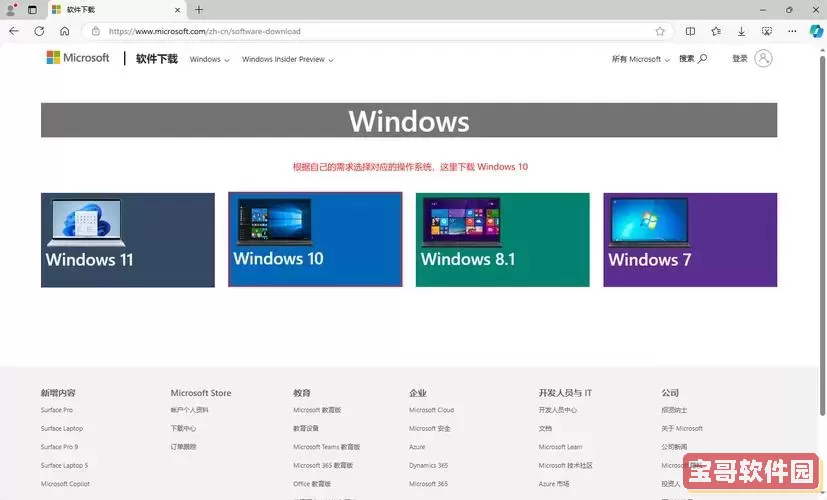Viewport: 827px width, 500px height.
Task: Select the Windows 8.1 tile
Action: click(x=503, y=240)
